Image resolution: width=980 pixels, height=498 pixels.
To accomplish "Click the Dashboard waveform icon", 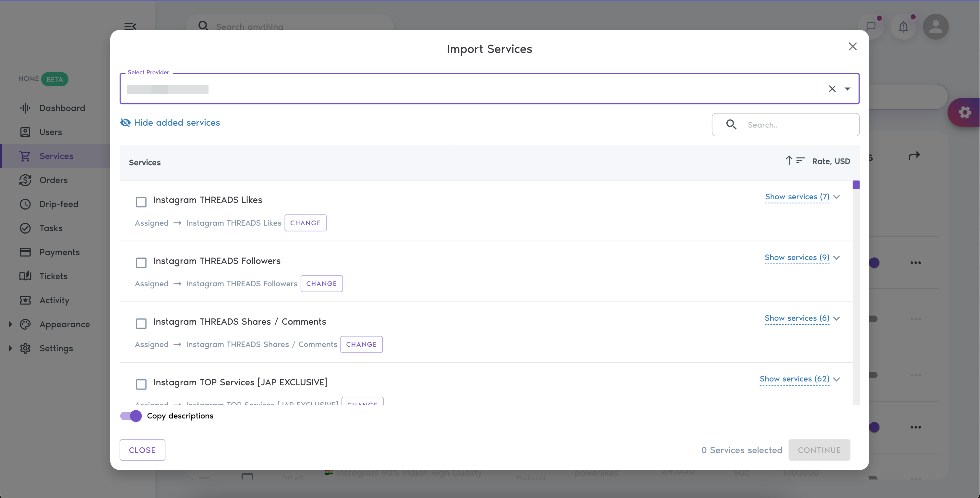I will coord(25,108).
